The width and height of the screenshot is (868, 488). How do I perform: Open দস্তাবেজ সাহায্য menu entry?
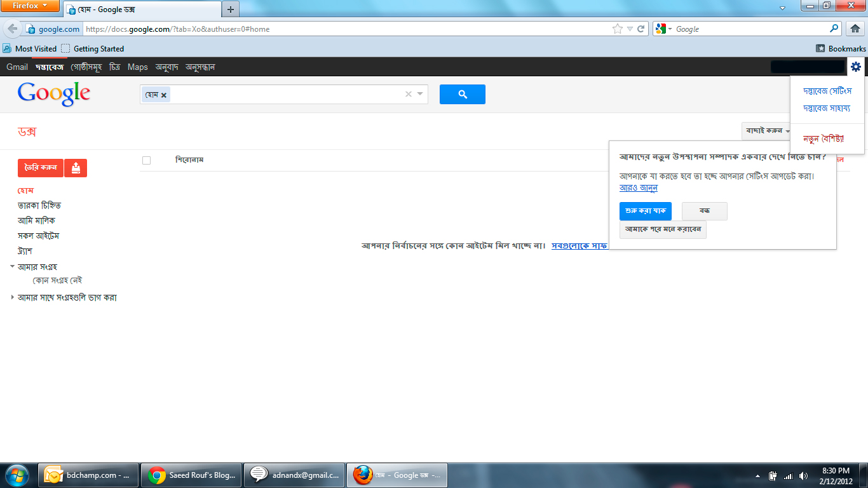pos(827,109)
